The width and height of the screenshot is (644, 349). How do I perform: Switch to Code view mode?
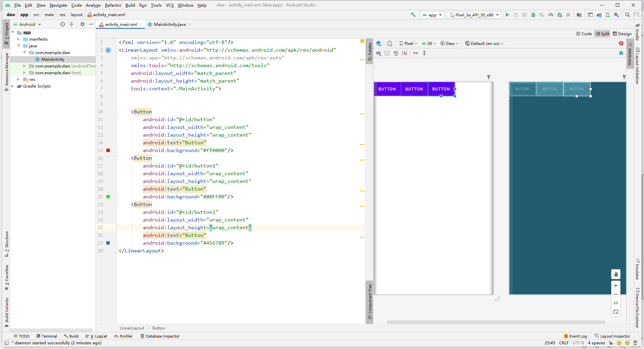point(584,34)
